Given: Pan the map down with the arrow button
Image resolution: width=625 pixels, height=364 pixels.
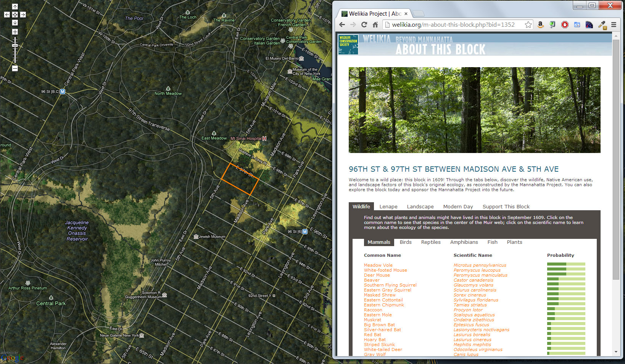Looking at the screenshot, I should [15, 23].
